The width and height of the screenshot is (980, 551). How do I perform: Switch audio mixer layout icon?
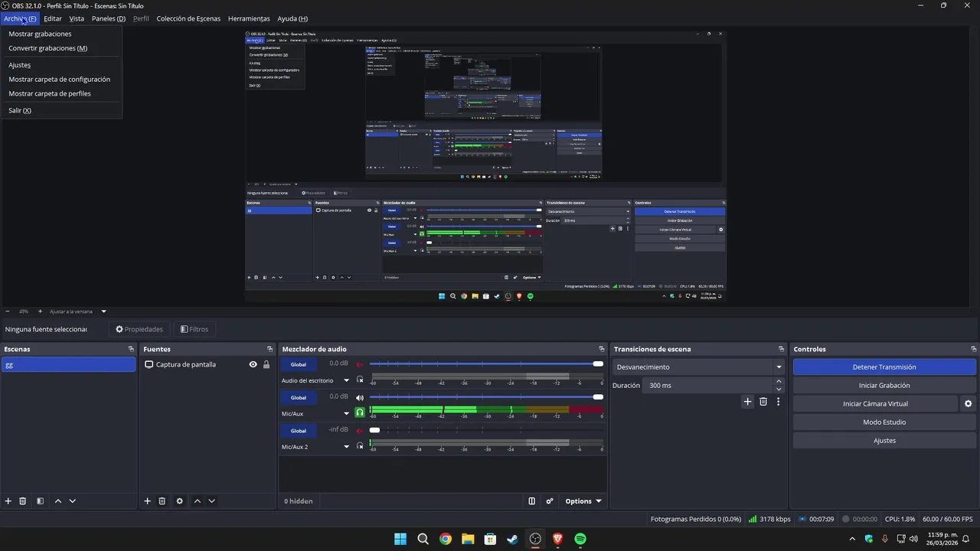(532, 501)
